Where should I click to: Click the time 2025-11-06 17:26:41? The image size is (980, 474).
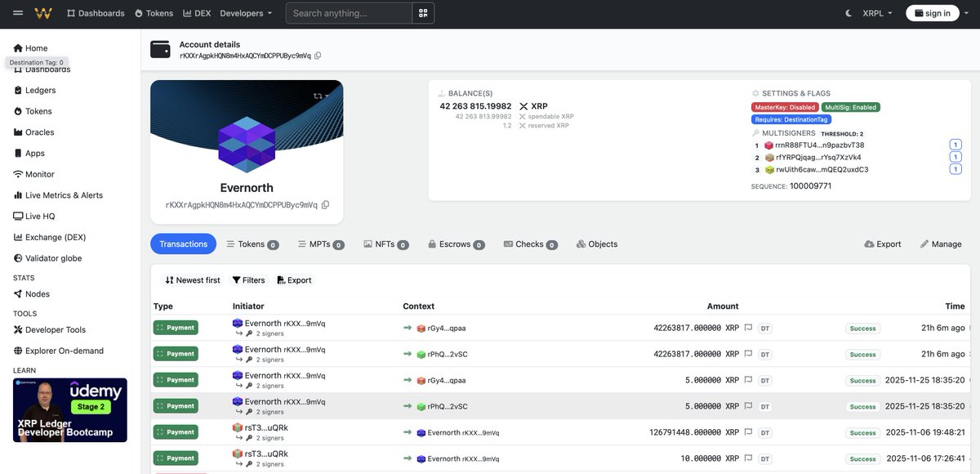pos(925,458)
